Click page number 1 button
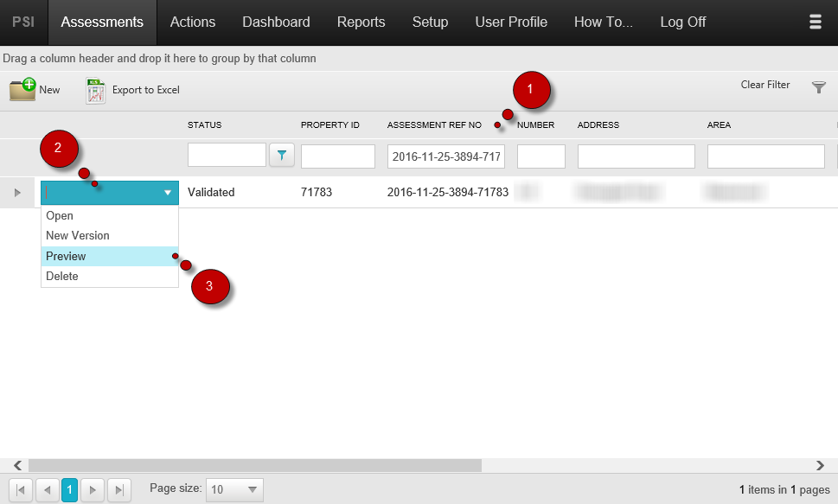The width and height of the screenshot is (838, 504). pyautogui.click(x=69, y=489)
